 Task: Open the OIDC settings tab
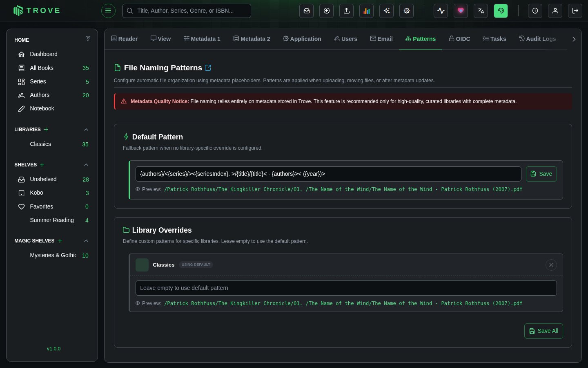460,39
